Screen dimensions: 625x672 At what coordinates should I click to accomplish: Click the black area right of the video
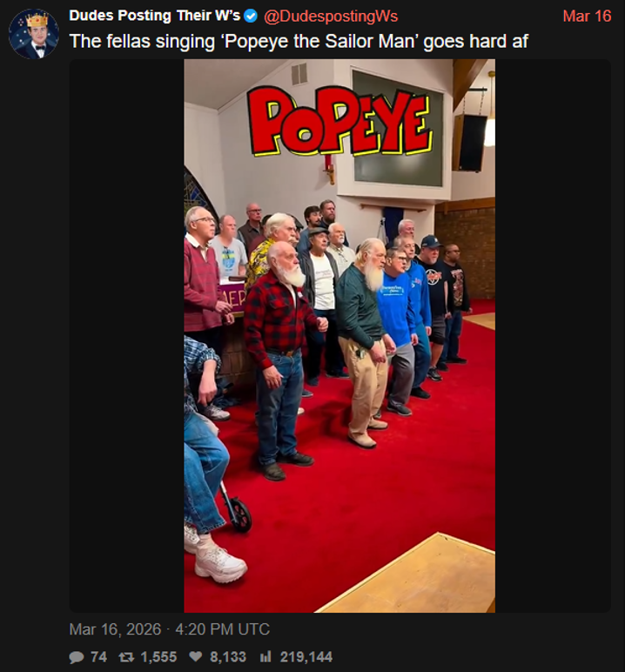[553, 336]
